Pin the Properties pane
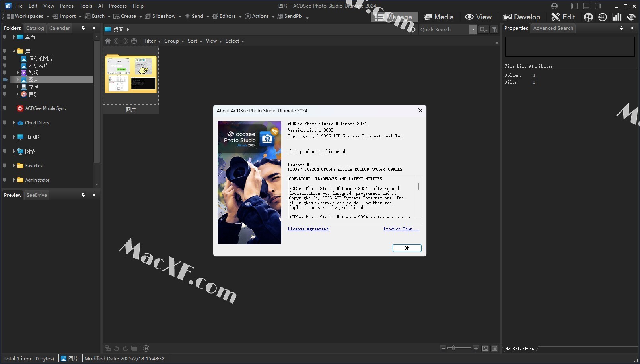Image resolution: width=640 pixels, height=364 pixels. coord(621,28)
